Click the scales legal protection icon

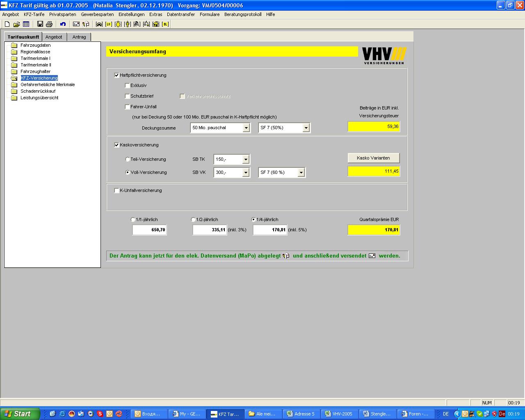[x=146, y=24]
